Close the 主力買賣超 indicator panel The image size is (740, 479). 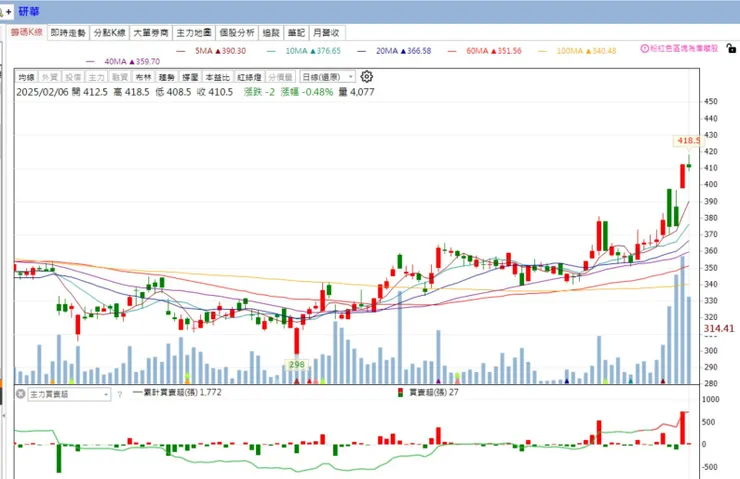pos(20,394)
